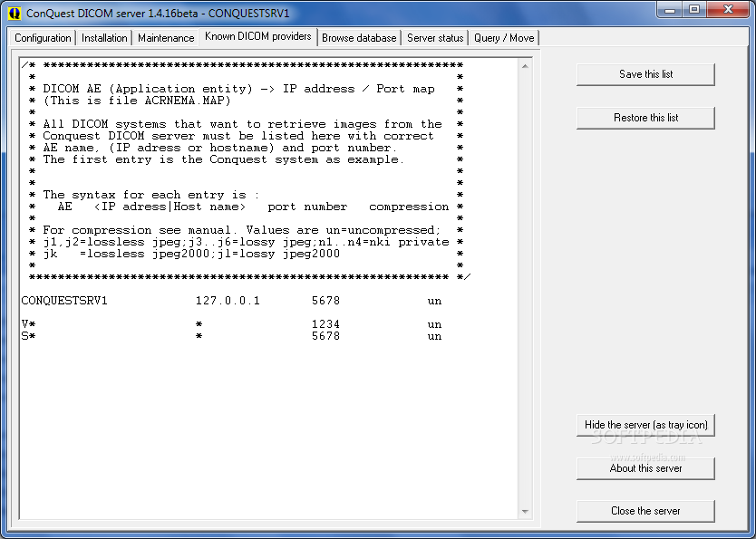Screen dimensions: 756x539
Task: Click the Save this list button
Action: coord(645,74)
